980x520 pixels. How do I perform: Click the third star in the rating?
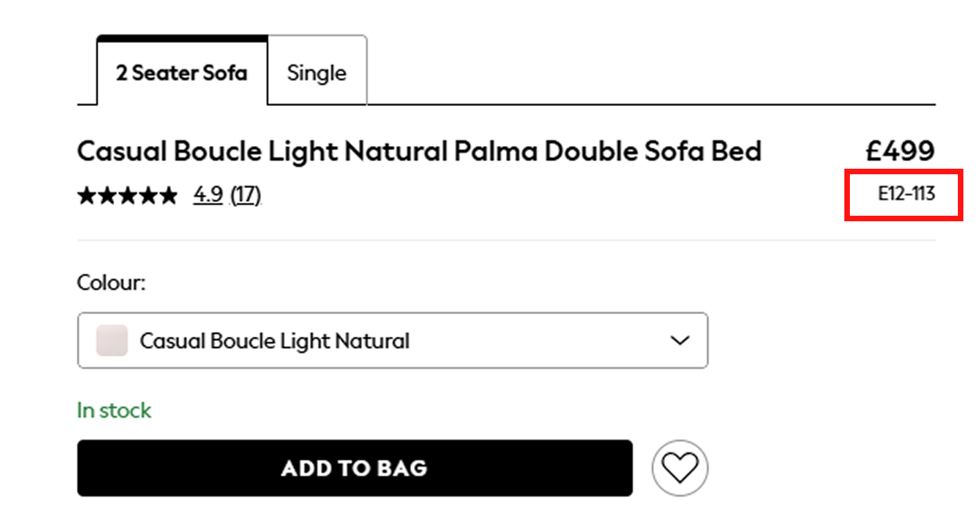tap(127, 195)
